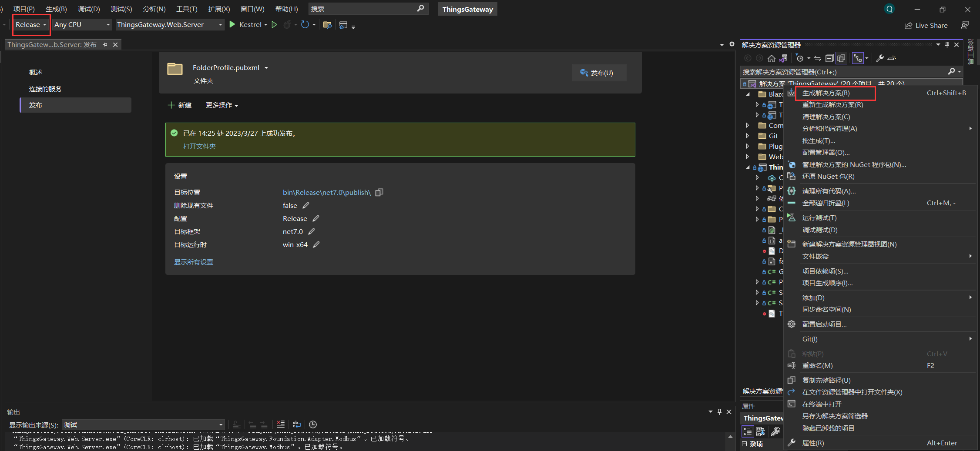Toggle word wrap in the Output panel
980x451 pixels.
click(x=297, y=424)
